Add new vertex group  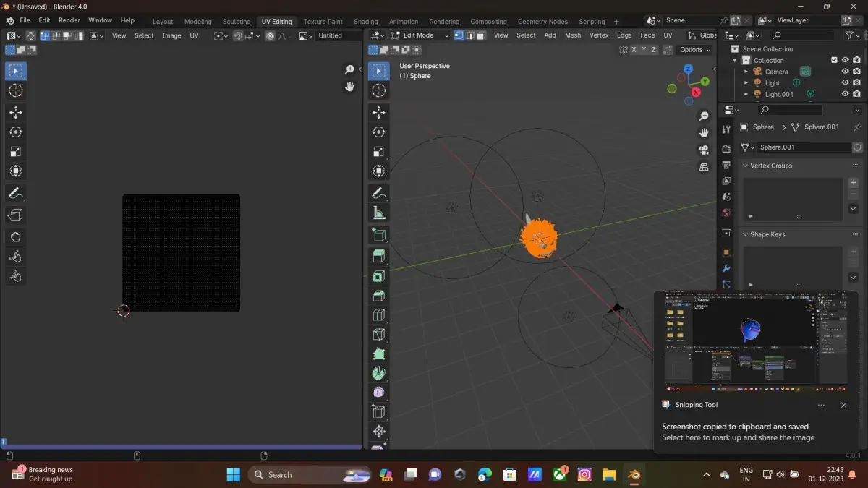tap(854, 183)
